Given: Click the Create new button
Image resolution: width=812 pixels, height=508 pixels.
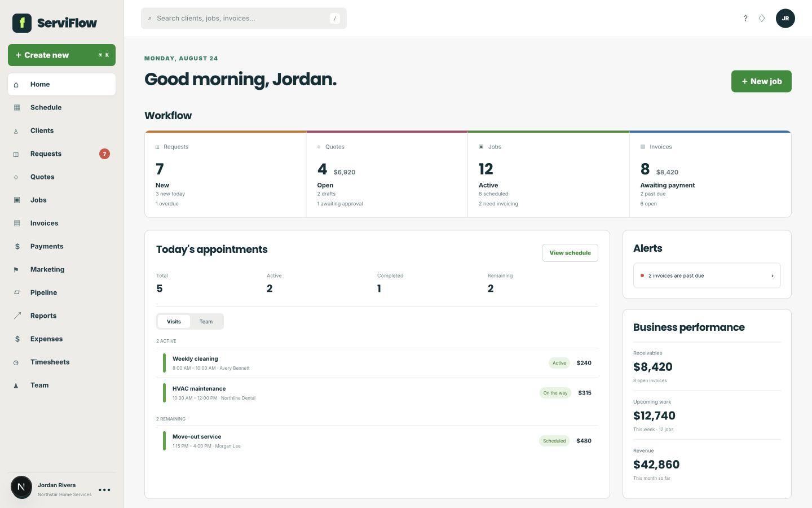Looking at the screenshot, I should (x=61, y=55).
